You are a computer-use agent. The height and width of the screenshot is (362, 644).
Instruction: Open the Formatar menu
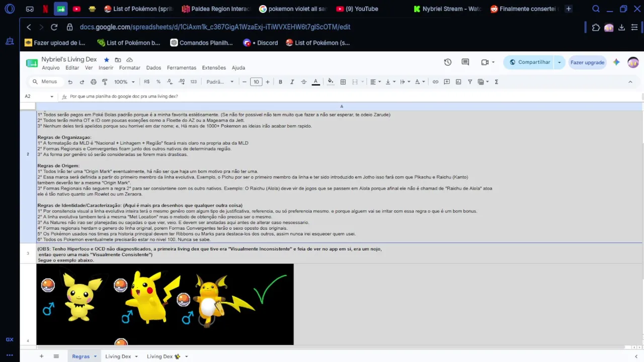click(x=130, y=68)
